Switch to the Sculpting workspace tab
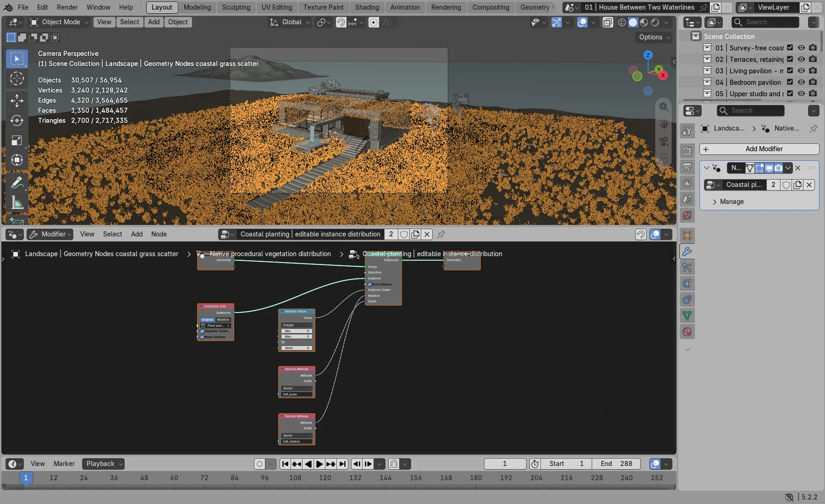 236,7
